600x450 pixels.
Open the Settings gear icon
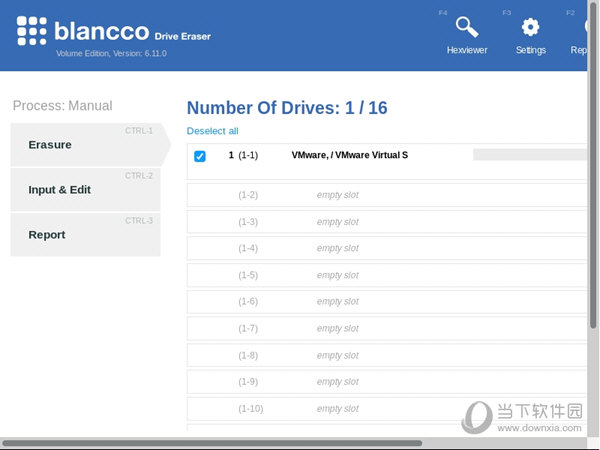[x=530, y=27]
